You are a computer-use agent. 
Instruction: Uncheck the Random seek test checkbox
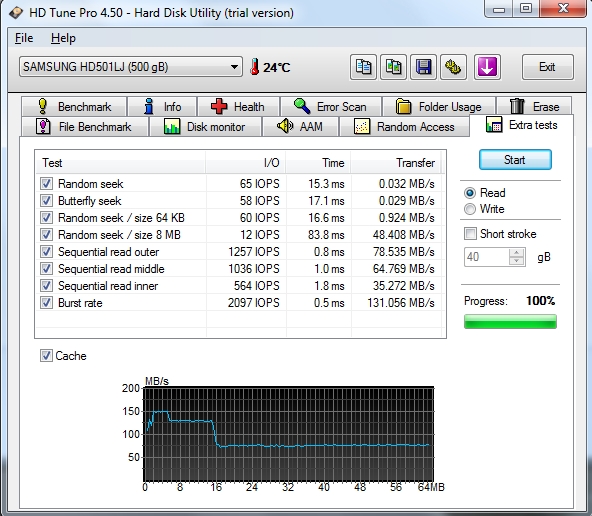point(46,184)
